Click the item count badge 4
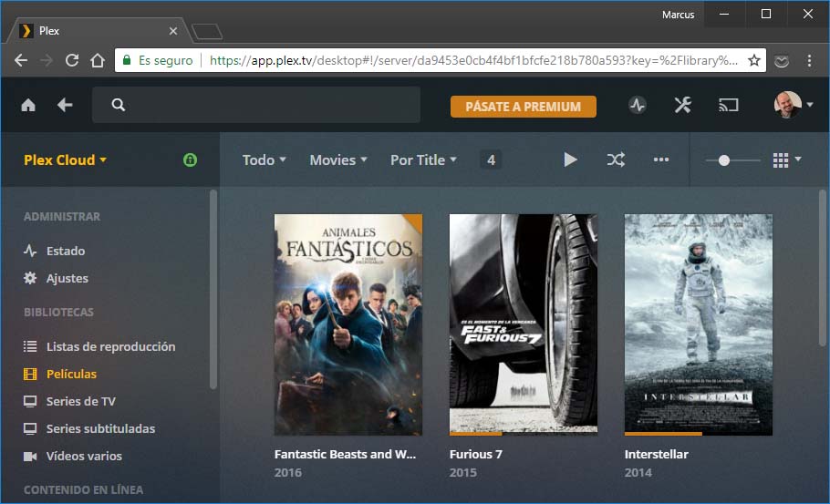Image resolution: width=830 pixels, height=504 pixels. tap(492, 159)
